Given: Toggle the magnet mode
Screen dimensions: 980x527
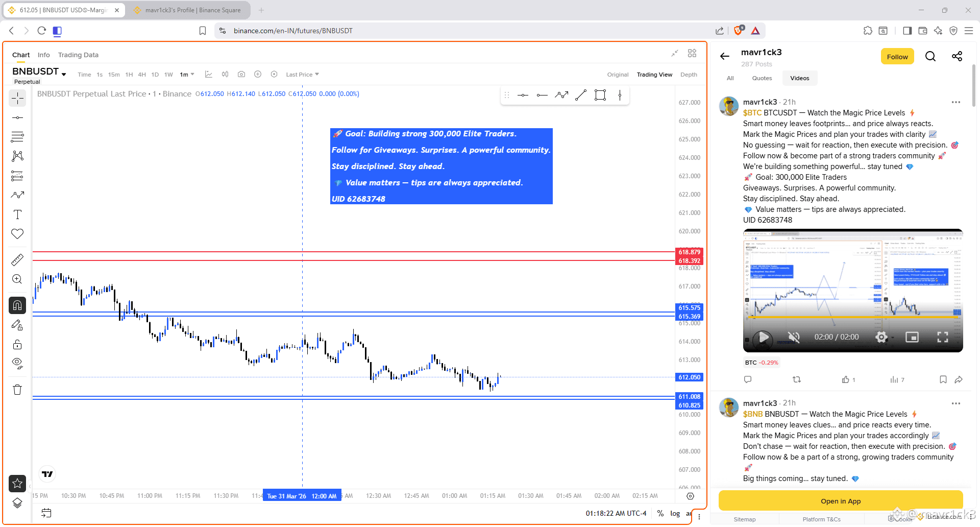Looking at the screenshot, I should (x=17, y=305).
